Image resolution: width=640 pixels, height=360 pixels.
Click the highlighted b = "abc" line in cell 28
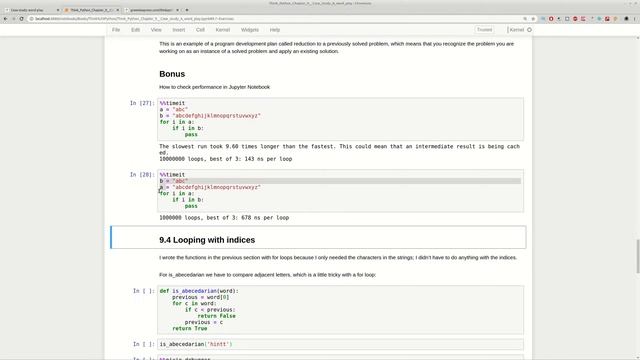click(x=340, y=181)
